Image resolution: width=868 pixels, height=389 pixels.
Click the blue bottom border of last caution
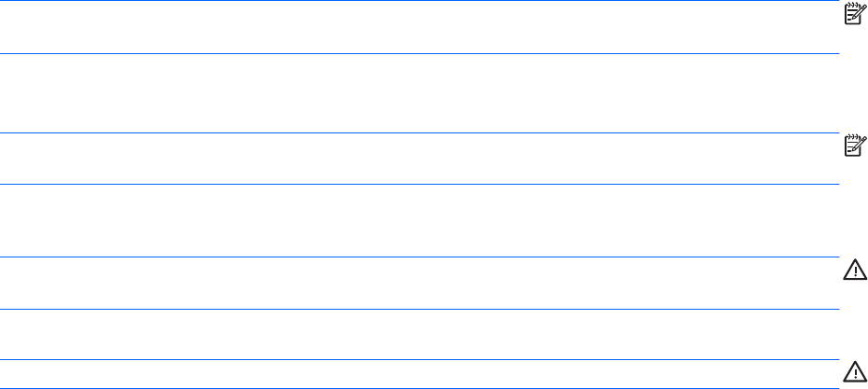418,387
